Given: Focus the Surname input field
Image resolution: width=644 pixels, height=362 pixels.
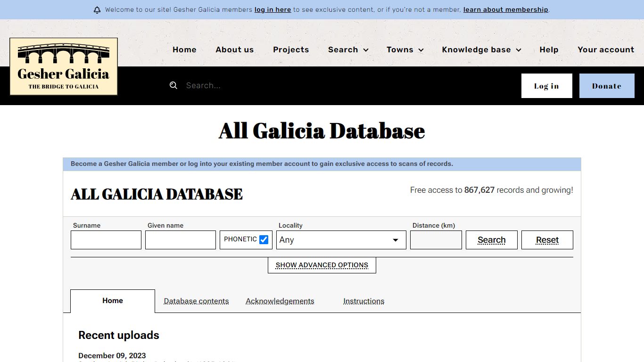Looking at the screenshot, I should tap(106, 240).
